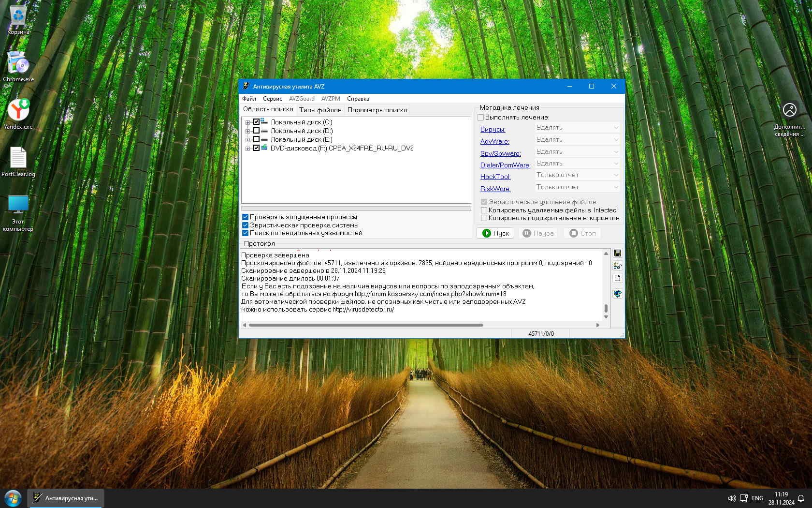
Task: Click the Пауза button
Action: coord(538,233)
